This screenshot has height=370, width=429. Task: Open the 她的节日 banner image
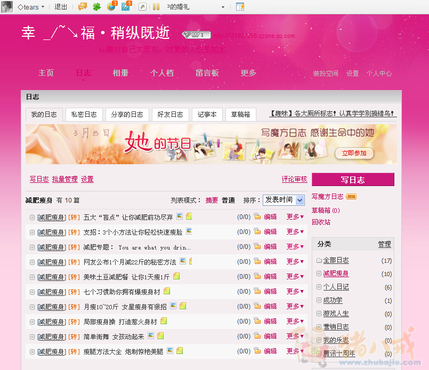211,144
